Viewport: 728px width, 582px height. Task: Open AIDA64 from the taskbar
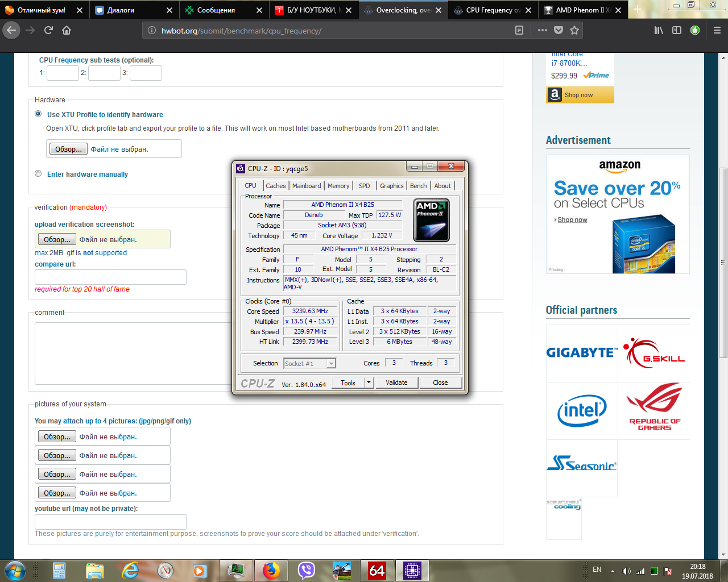[x=377, y=570]
